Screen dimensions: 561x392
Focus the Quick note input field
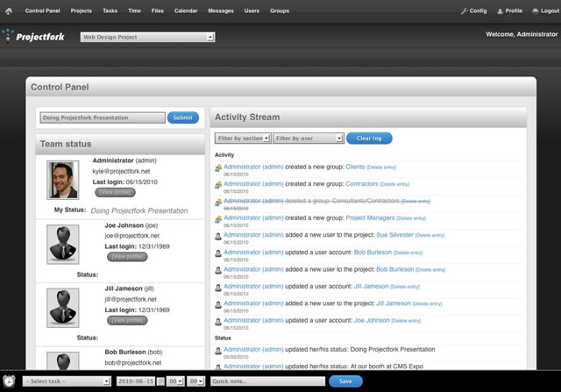click(266, 381)
